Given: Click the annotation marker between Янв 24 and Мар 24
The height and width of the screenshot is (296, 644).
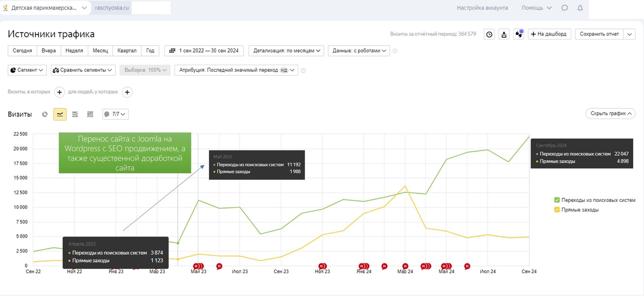Looking at the screenshot, I should 384,266.
